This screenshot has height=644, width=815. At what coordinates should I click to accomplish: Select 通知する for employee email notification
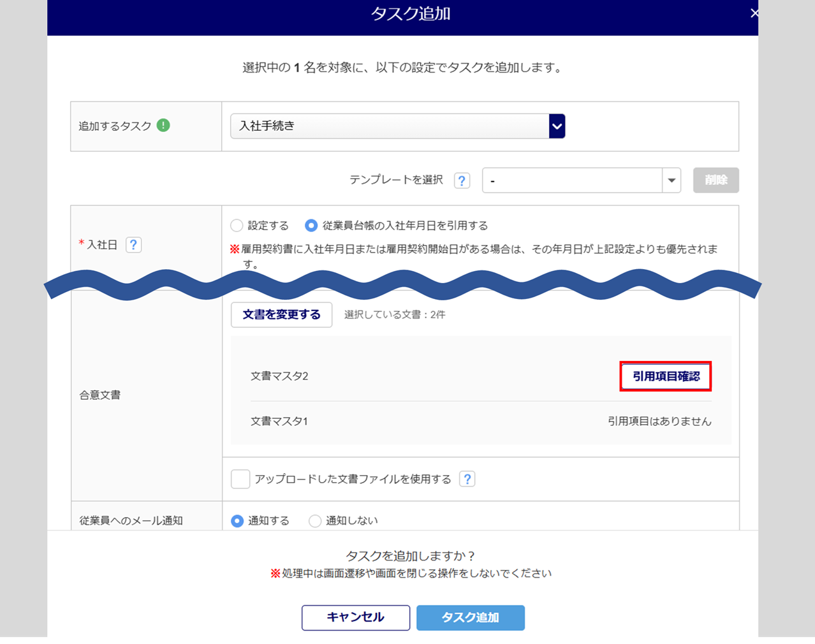click(x=237, y=521)
